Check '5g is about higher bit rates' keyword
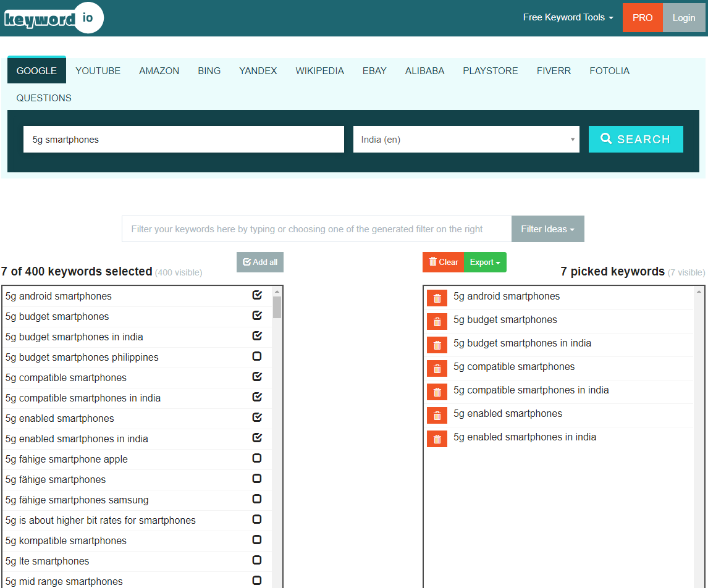 (257, 519)
